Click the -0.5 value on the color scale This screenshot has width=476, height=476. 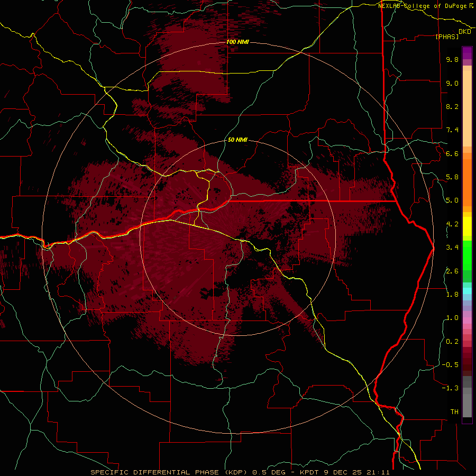[x=450, y=365]
